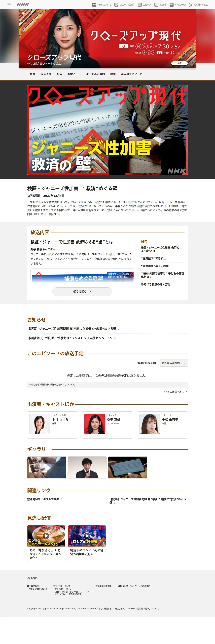This screenshot has width=215, height=644.
Task: Open footer NHKインターネットサービス利用規約 link
Action: [x=134, y=586]
